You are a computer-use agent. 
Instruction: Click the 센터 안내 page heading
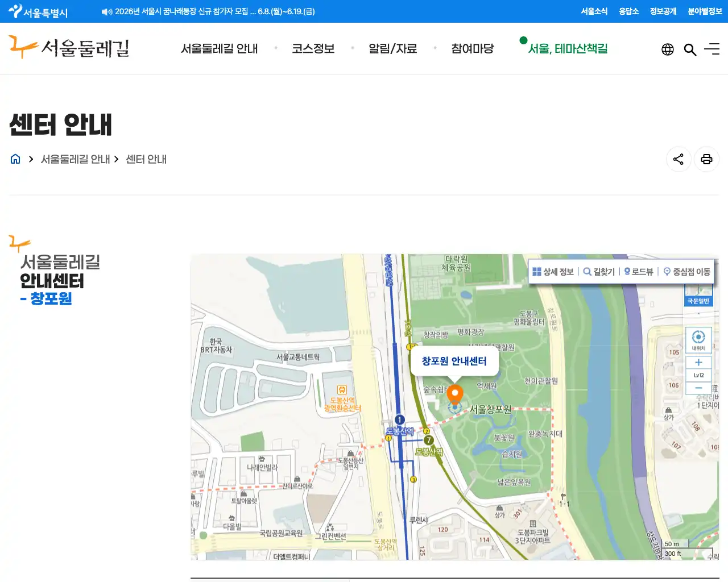click(x=60, y=125)
